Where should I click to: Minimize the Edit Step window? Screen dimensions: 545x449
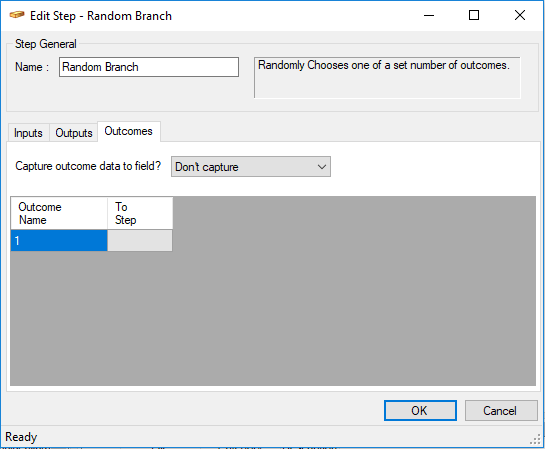(x=429, y=15)
